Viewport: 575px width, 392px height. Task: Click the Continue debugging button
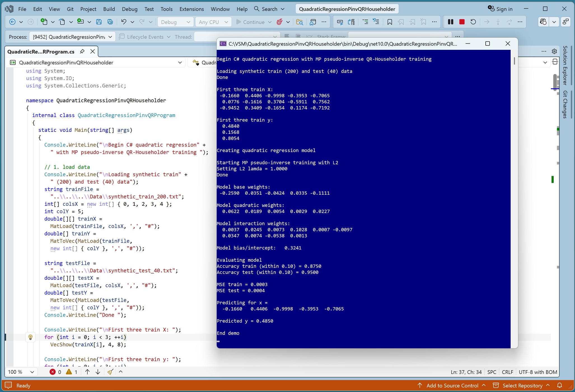point(251,22)
